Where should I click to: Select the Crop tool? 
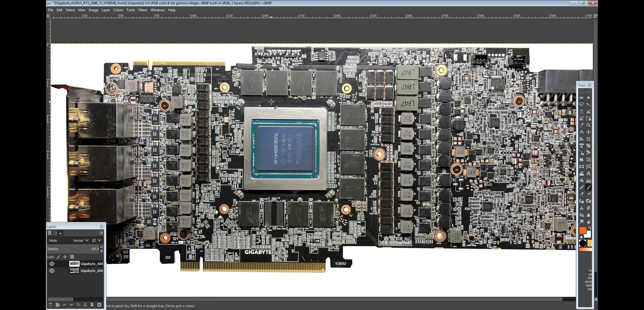click(588, 139)
